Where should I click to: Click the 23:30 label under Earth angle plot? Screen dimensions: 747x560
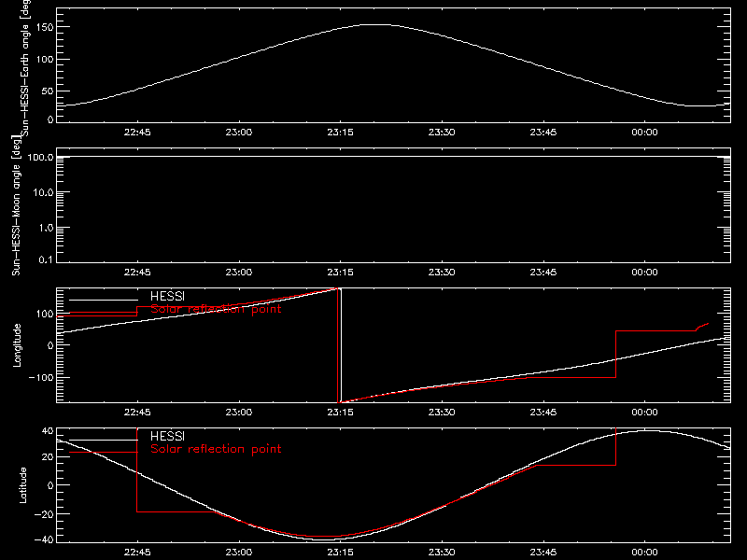[442, 133]
